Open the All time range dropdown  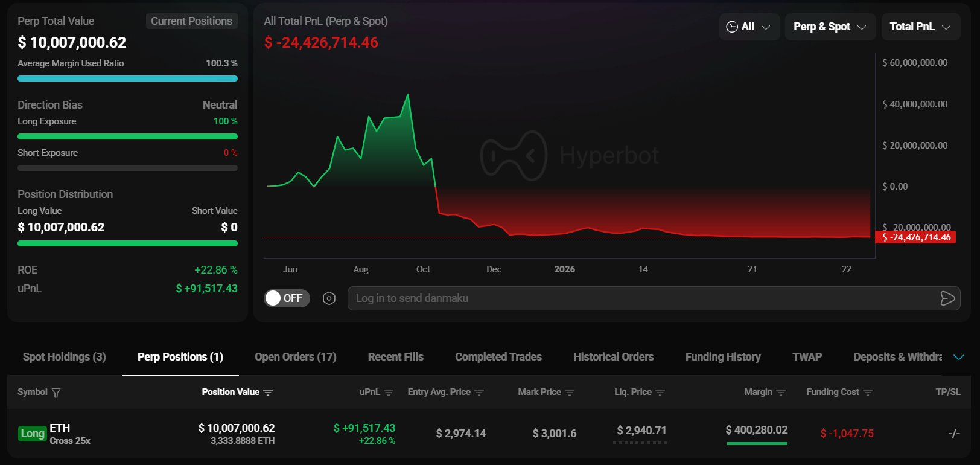[x=749, y=27]
